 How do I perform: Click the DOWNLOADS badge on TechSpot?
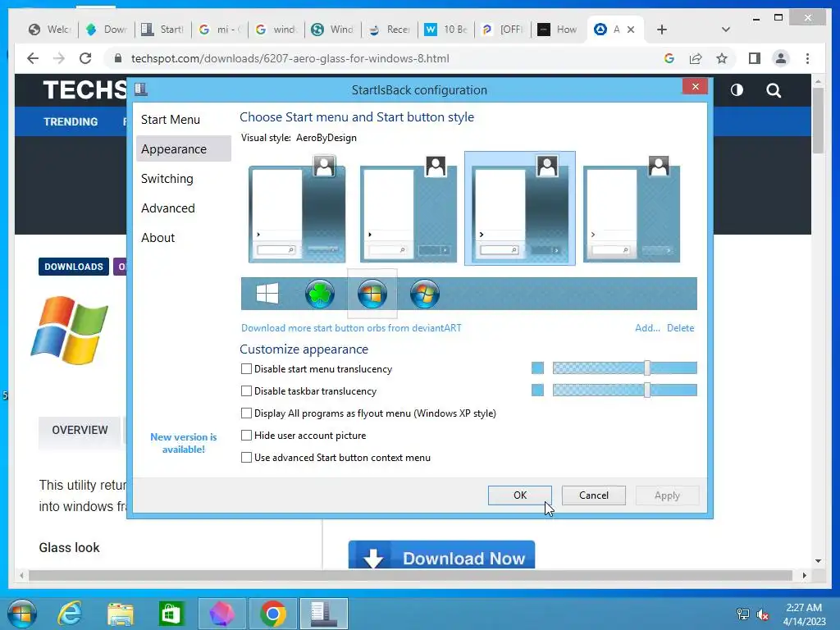pos(73,267)
